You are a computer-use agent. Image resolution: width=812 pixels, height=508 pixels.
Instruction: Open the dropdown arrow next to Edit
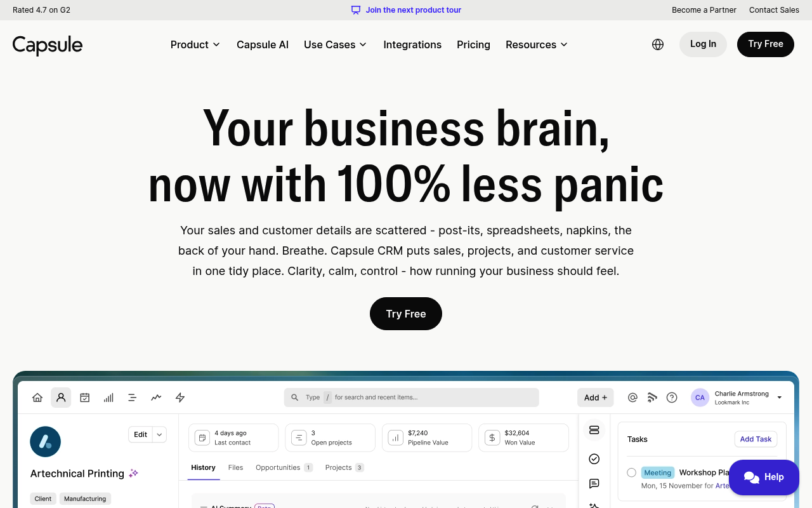click(x=160, y=434)
